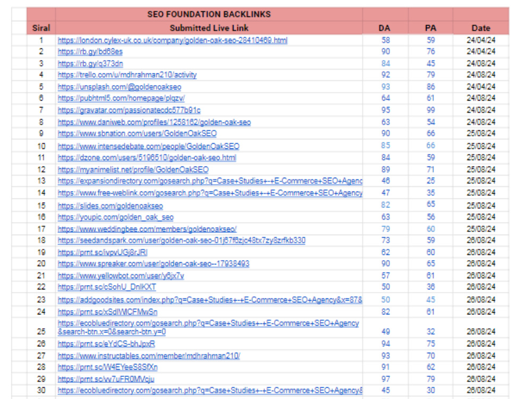Open the seedandspark.com user link
Image resolution: width=532 pixels, height=399 pixels.
pyautogui.click(x=181, y=240)
